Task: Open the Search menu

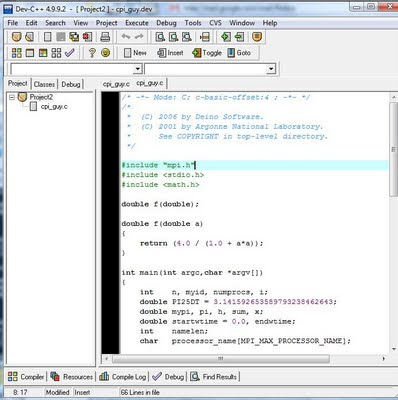Action: point(55,23)
